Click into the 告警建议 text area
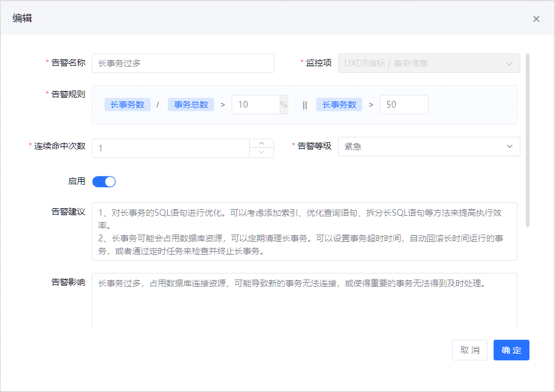Viewport: 555px width, 392px height. (x=304, y=231)
